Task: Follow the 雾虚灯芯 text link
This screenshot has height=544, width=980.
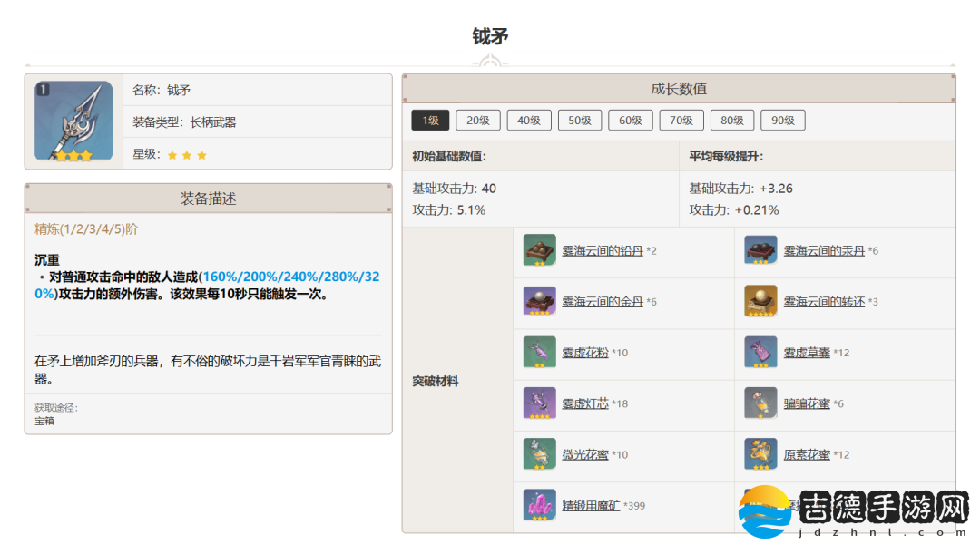Action: (x=584, y=403)
